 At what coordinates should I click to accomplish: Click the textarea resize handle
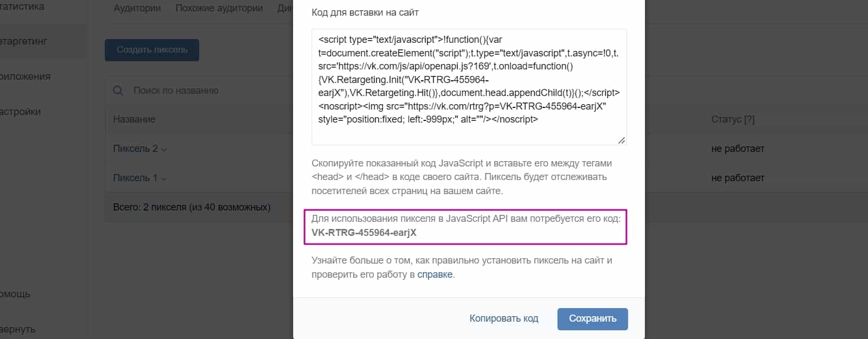pyautogui.click(x=621, y=140)
